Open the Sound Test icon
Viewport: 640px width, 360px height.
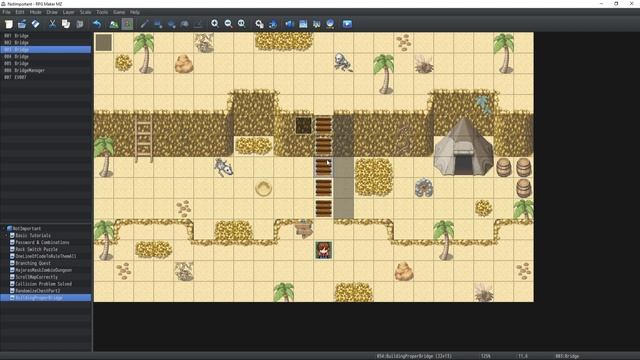[x=289, y=24]
